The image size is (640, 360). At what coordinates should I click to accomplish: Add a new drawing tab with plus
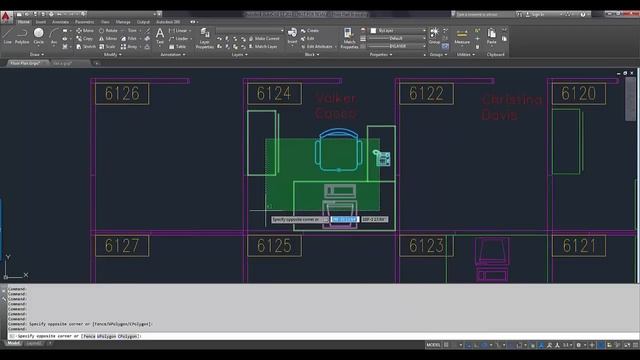(96, 63)
